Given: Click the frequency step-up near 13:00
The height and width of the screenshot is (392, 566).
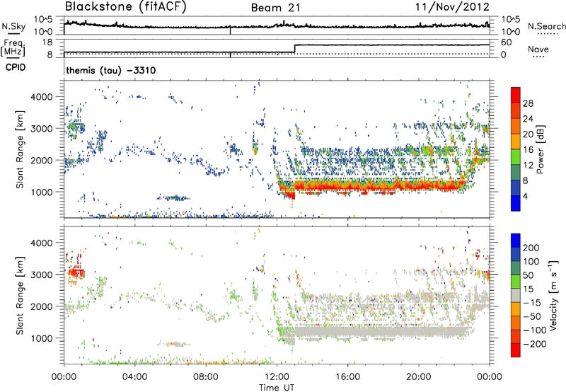Looking at the screenshot, I should 294,49.
